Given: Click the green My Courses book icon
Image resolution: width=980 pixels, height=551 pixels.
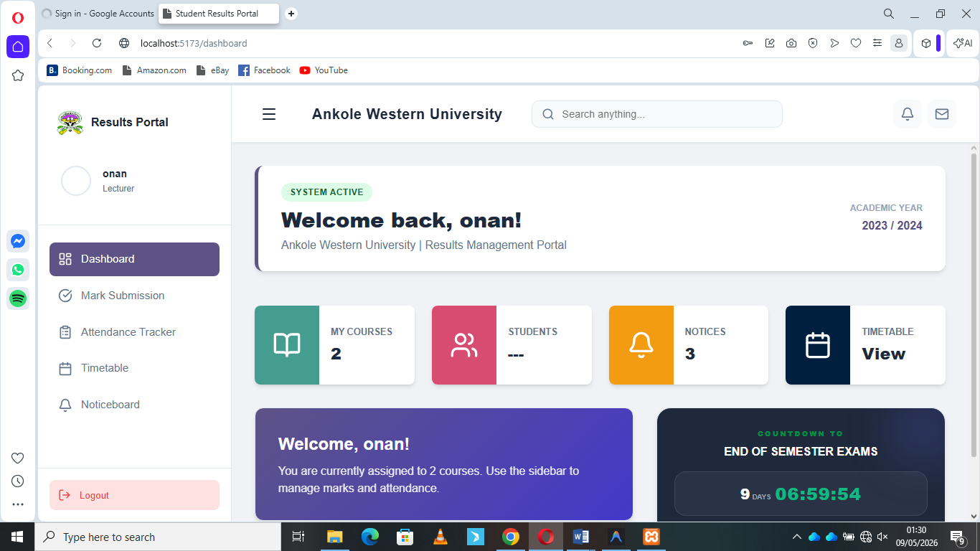Looking at the screenshot, I should (x=287, y=345).
